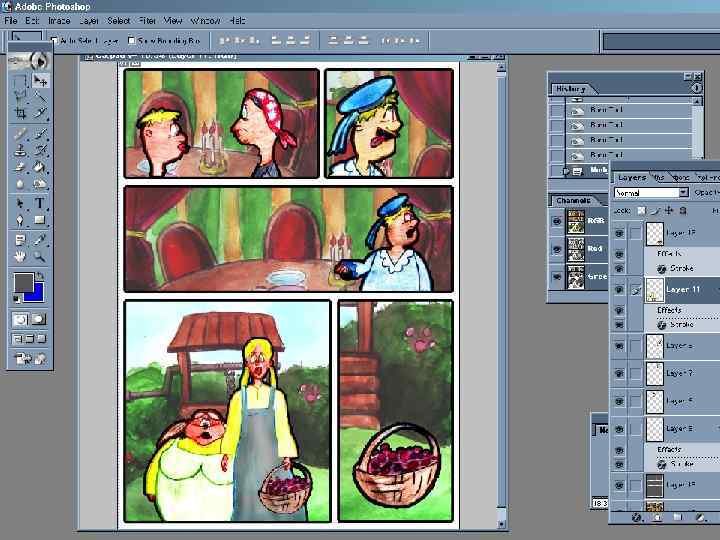720x540 pixels.
Task: Select the History Brush tool
Action: coord(40,150)
